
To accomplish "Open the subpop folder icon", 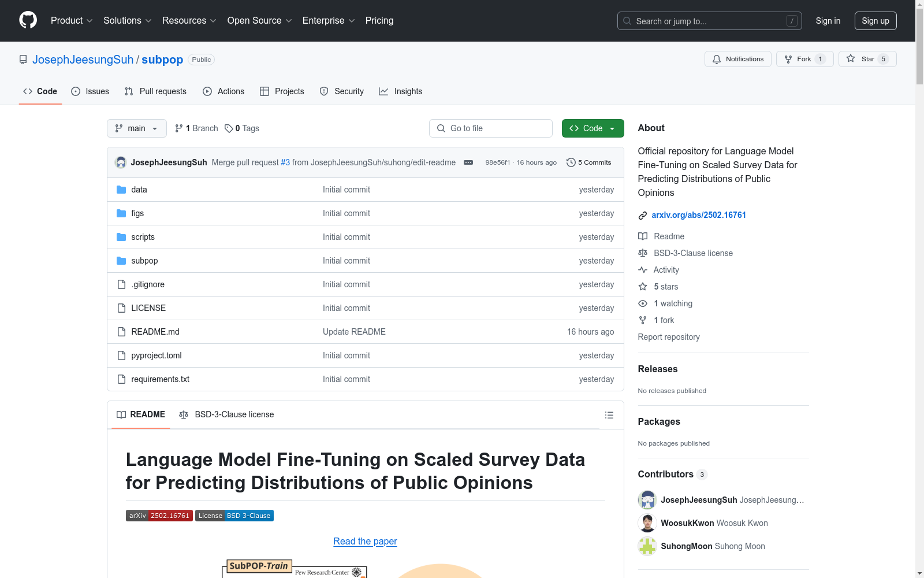I will pos(121,261).
